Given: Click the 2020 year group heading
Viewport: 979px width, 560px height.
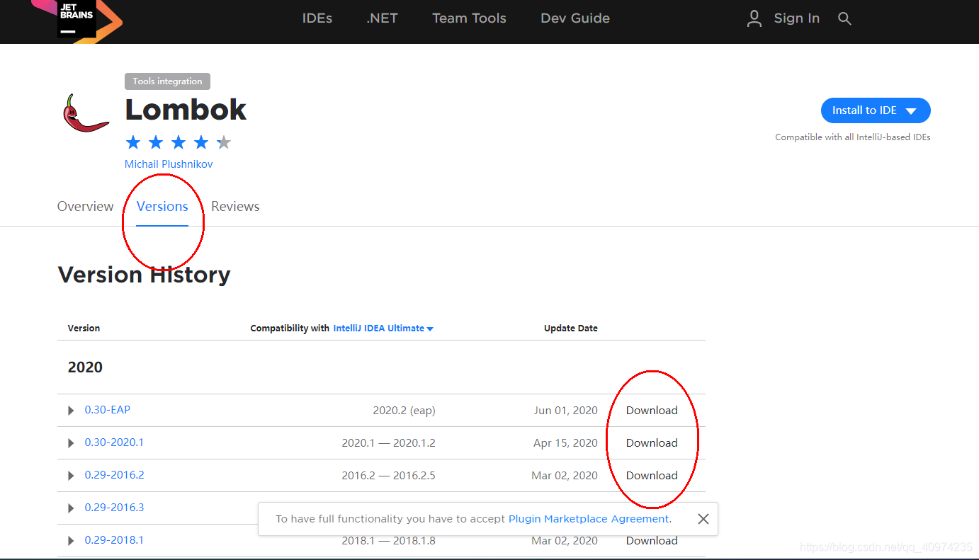Looking at the screenshot, I should point(85,367).
